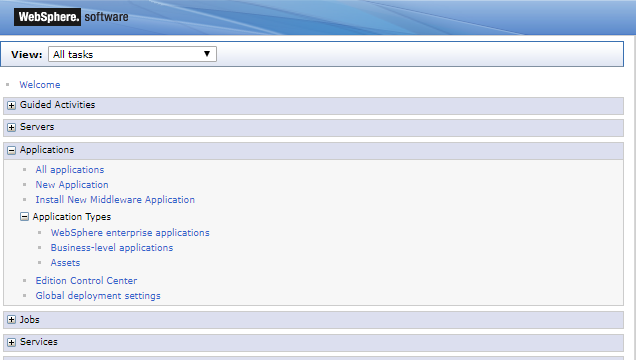Expand the Jobs section plus icon
636x360 pixels.
(x=11, y=319)
